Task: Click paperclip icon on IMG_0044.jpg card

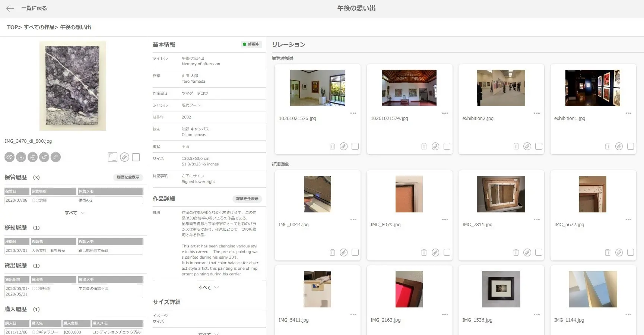Action: point(344,253)
